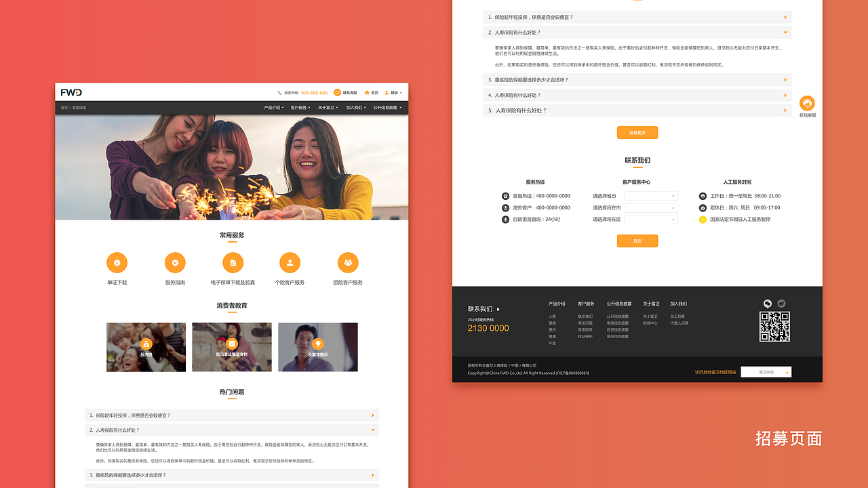
Task: Expand left page question 1 保险趁年轻投保
Action: (232, 415)
